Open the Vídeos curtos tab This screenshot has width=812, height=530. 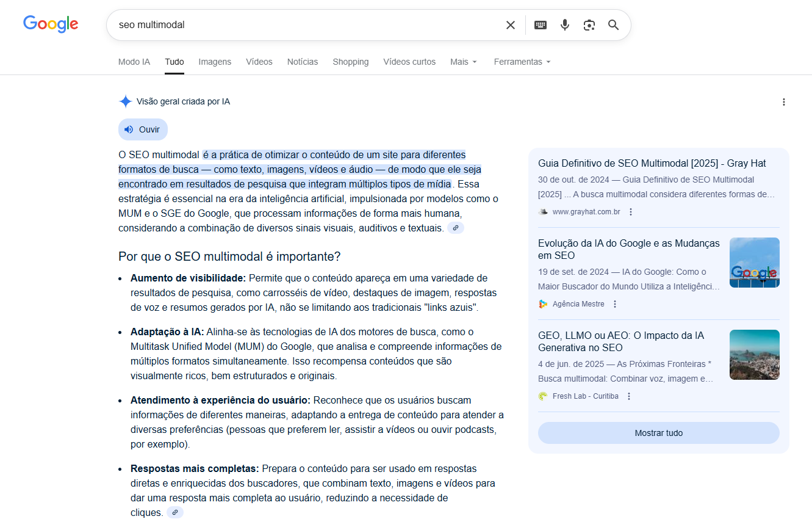tap(409, 62)
